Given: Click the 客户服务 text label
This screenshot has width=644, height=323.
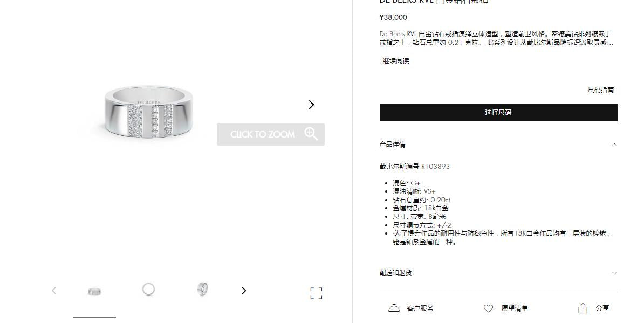Looking at the screenshot, I should pos(420,308).
